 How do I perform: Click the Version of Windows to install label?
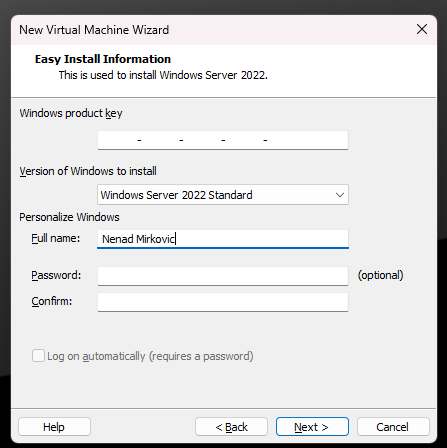click(88, 171)
